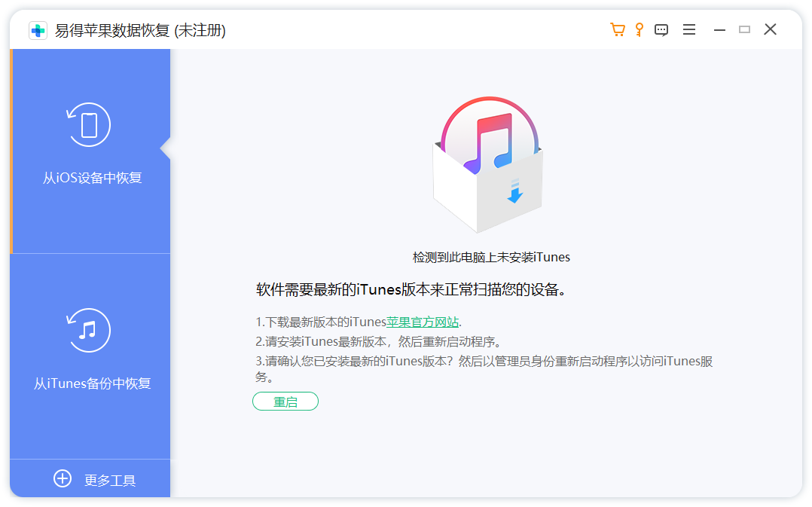Click the app logo in the title bar
Screen dimensions: 812x507
point(38,30)
